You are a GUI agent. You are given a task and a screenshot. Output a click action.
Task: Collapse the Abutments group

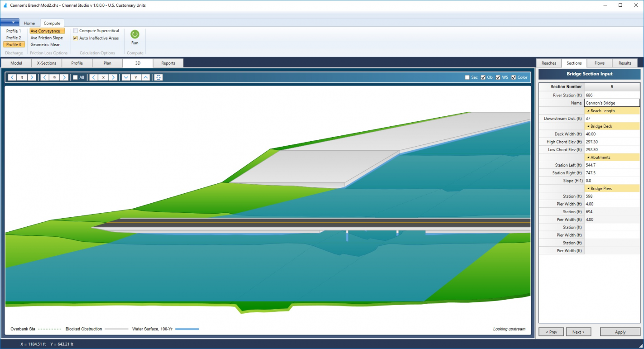588,158
